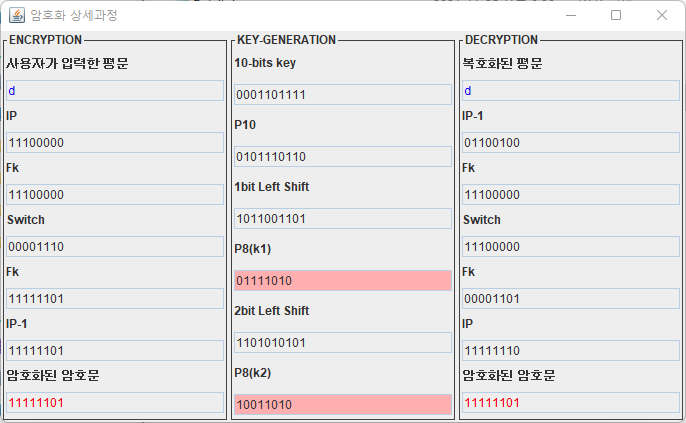The height and width of the screenshot is (423, 686).
Task: Click the 2bit Left Shift label
Action: (x=272, y=311)
